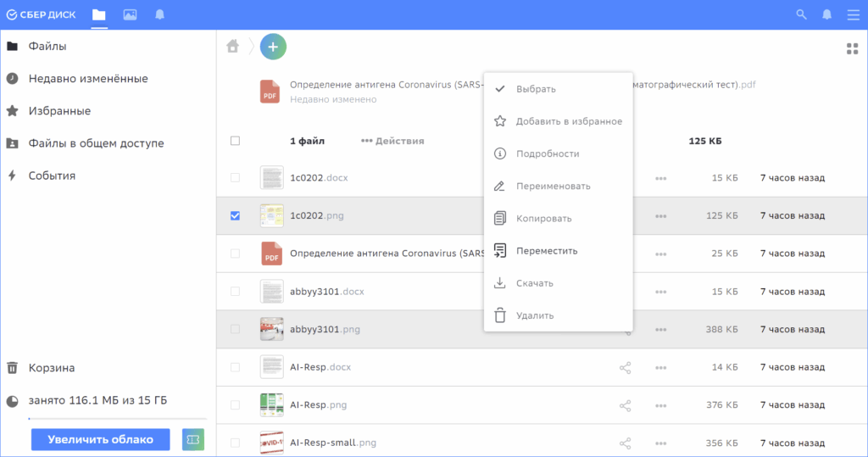Click the home folder breadcrumb icon
The width and height of the screenshot is (868, 457).
click(232, 47)
